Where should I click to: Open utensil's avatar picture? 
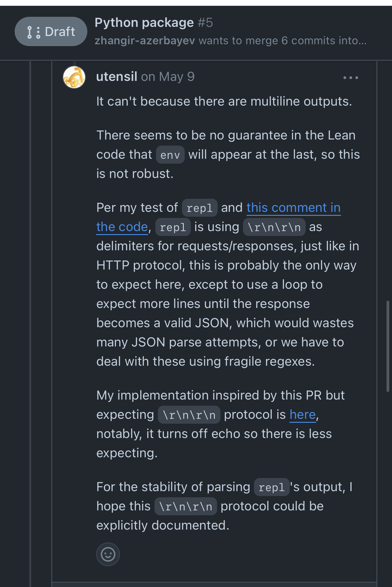pos(74,77)
